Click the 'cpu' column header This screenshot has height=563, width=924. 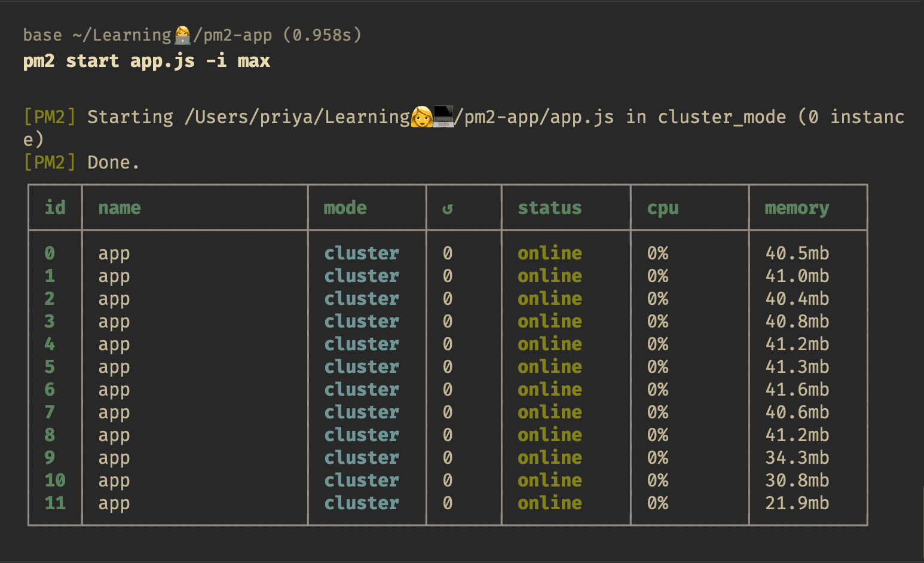click(x=663, y=209)
